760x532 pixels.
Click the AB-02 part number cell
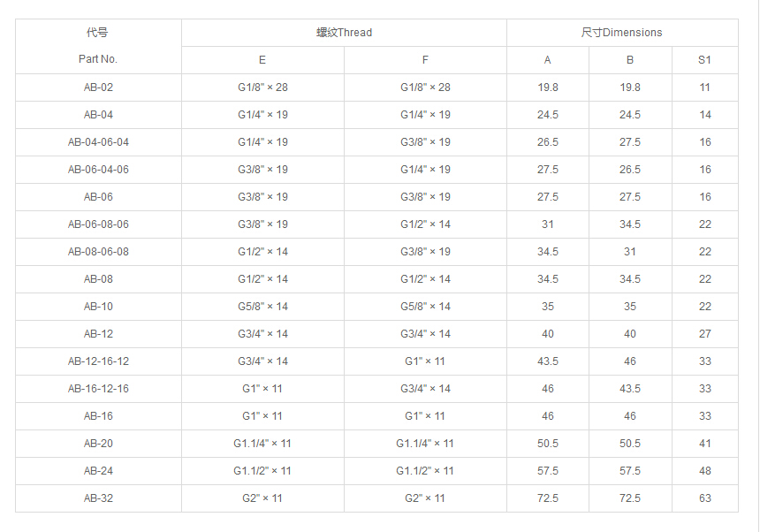pyautogui.click(x=98, y=87)
